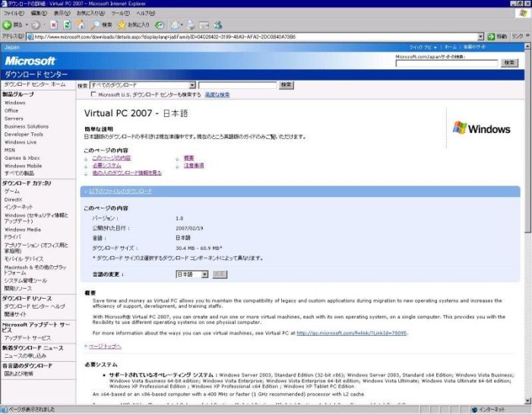This screenshot has height=415, width=532.
Task: Click the Microsoft.com Japan site search field
Action: [447, 63]
